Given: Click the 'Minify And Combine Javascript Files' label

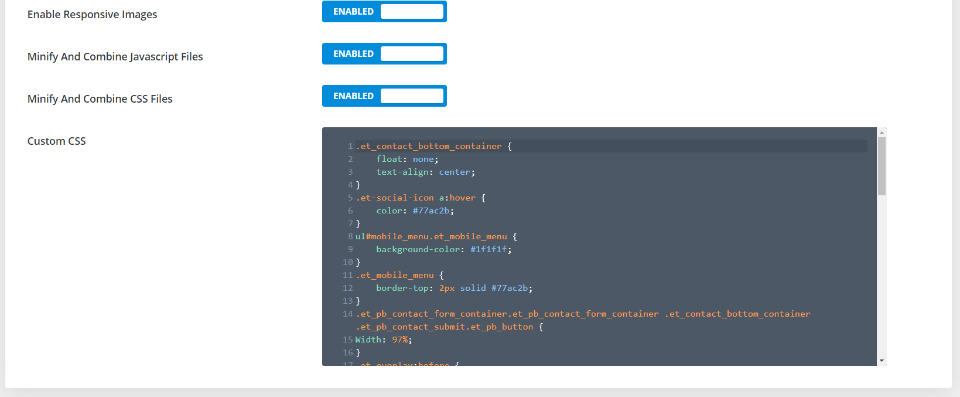Looking at the screenshot, I should [115, 56].
